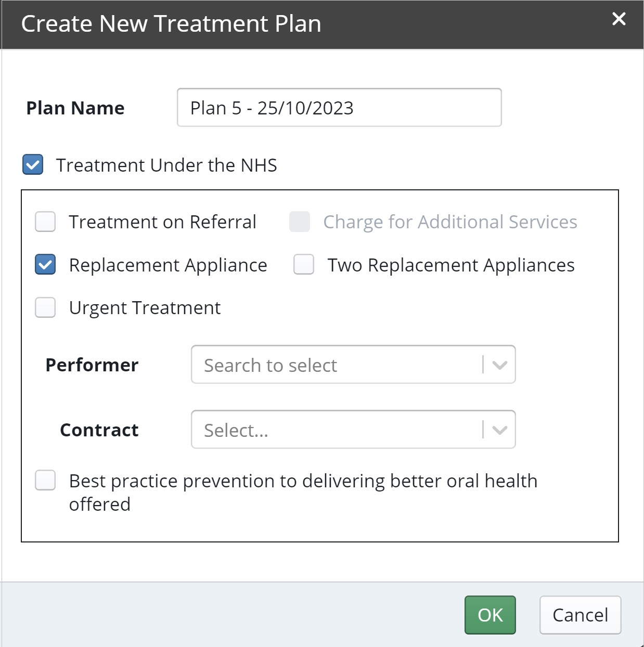
Task: Uncheck the Treatment Under the NHS checkbox
Action: click(33, 165)
